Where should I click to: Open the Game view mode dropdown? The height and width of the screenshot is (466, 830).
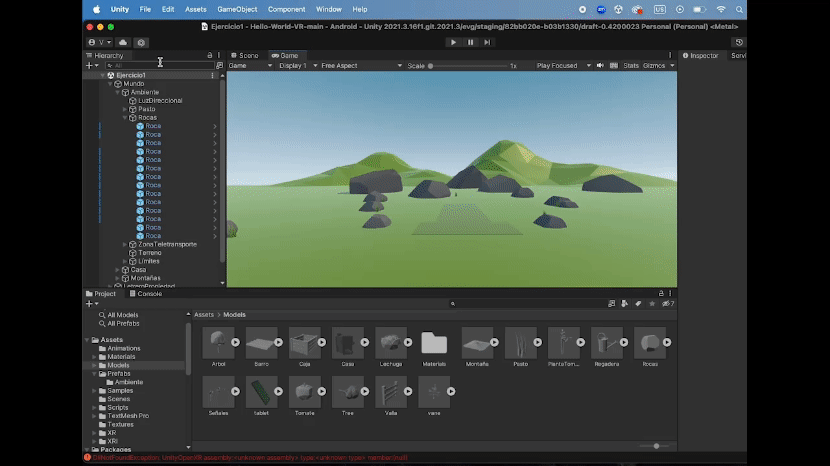point(250,66)
